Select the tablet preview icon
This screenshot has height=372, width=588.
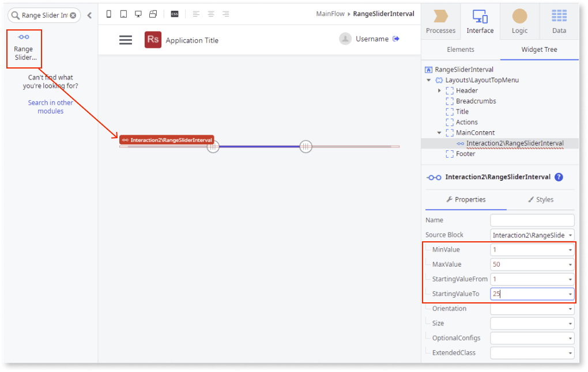tap(123, 13)
